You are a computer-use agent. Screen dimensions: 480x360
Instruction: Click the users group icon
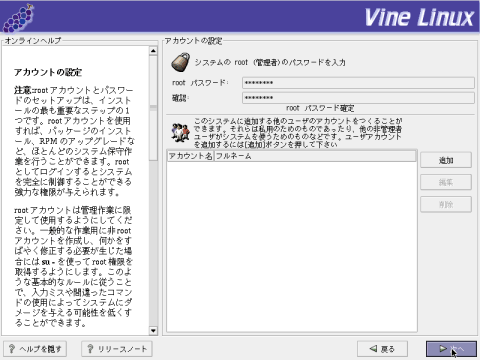pyautogui.click(x=180, y=132)
